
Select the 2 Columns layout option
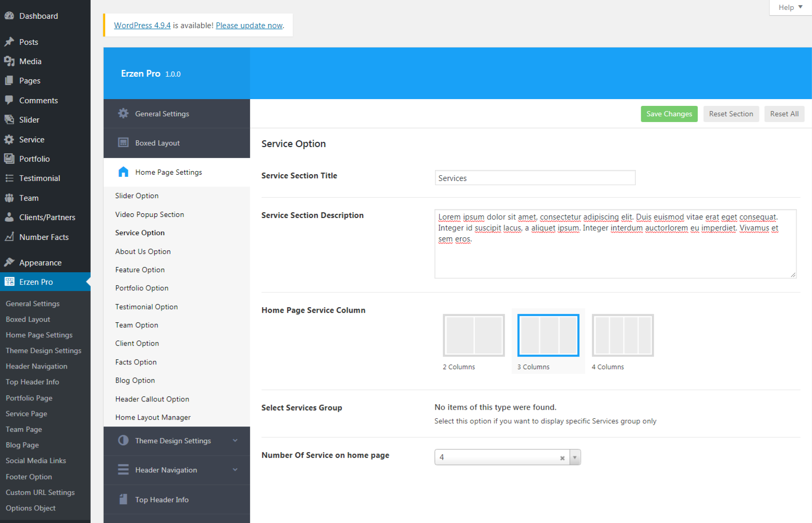pyautogui.click(x=474, y=335)
